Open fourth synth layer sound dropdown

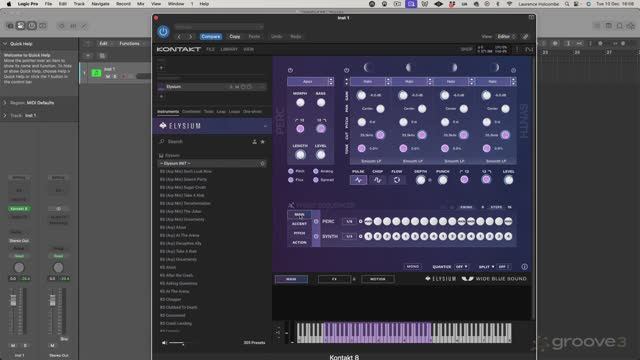[495, 82]
